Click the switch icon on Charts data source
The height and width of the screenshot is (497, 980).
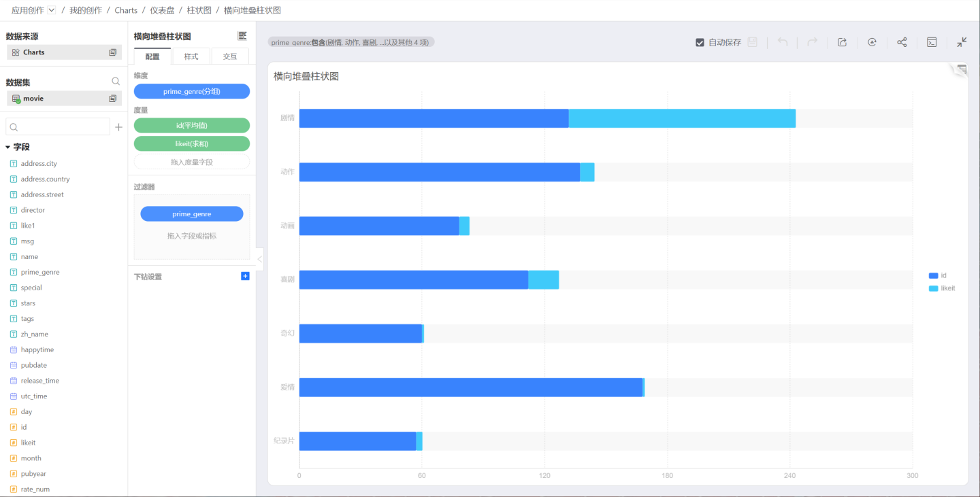(x=113, y=52)
